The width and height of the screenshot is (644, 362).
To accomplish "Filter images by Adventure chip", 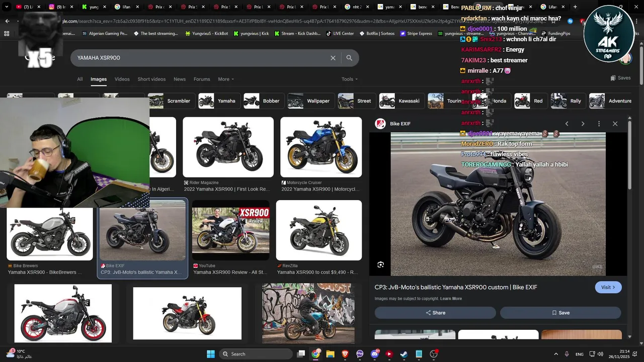I will coord(611,101).
